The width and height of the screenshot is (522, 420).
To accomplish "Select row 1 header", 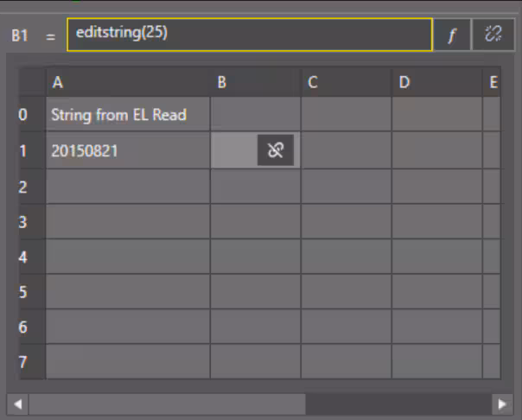I will [x=32, y=150].
